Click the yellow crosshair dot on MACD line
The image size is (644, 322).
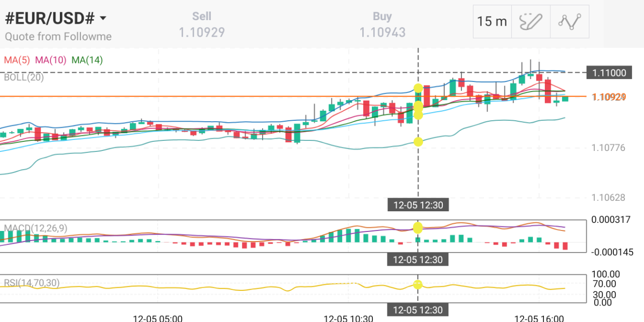(x=418, y=227)
